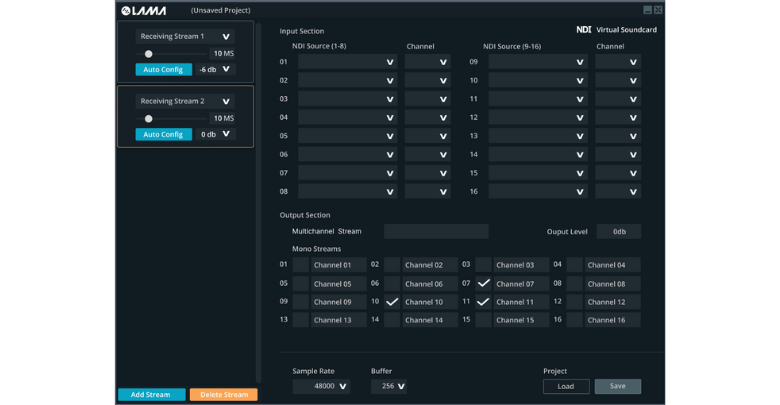Save the current project
Viewport: 780px width, 405px height.
(x=617, y=386)
